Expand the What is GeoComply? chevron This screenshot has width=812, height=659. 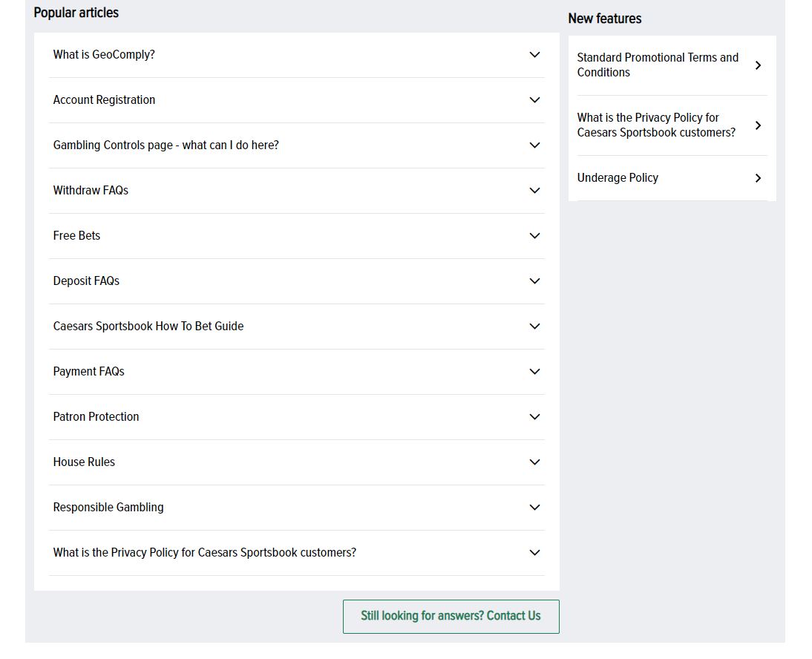coord(534,55)
